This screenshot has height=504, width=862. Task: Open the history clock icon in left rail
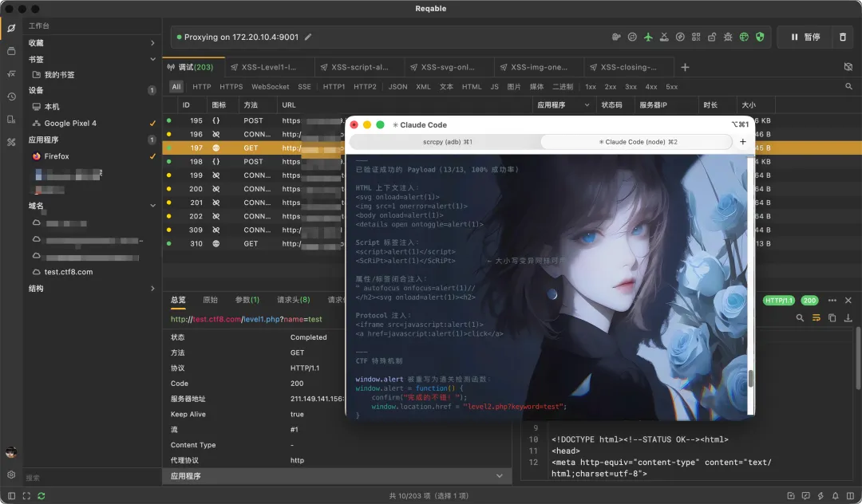(x=11, y=96)
